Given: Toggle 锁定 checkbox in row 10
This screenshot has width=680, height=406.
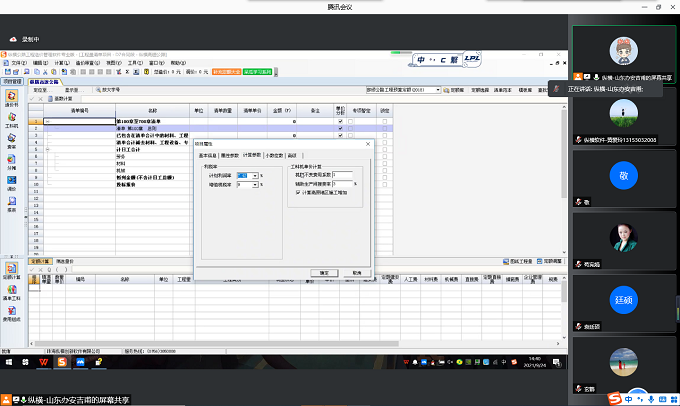Looking at the screenshot, I should click(x=385, y=184).
